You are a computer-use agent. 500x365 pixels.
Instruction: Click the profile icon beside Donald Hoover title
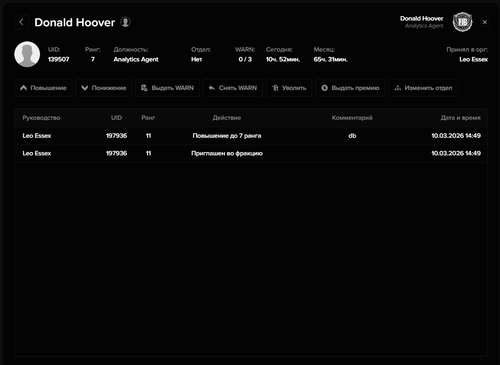(x=125, y=22)
